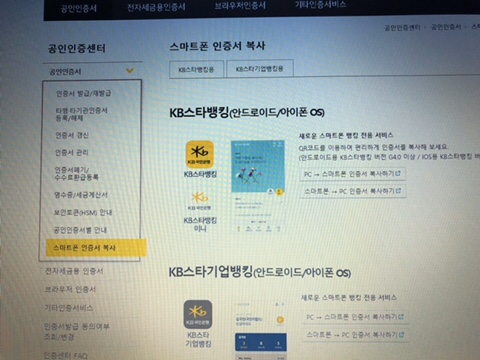The height and width of the screenshot is (360, 480).
Task: Open 보안토큰(HSM) 안내 in sidebar
Action: [83, 212]
